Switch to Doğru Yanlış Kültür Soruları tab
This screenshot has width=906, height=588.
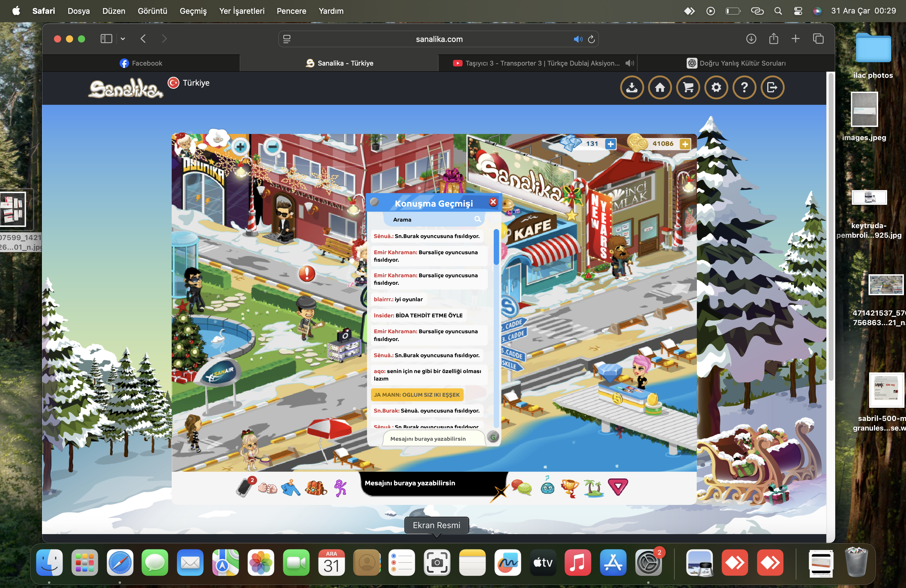[x=736, y=63]
